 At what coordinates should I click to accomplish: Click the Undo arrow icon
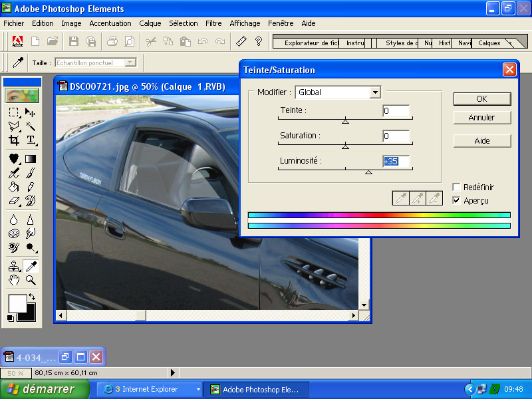203,41
